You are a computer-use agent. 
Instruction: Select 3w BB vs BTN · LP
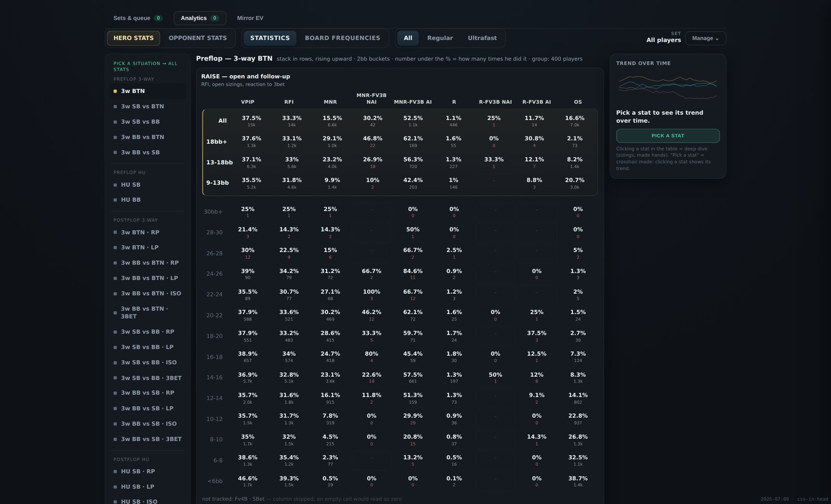[x=148, y=278]
